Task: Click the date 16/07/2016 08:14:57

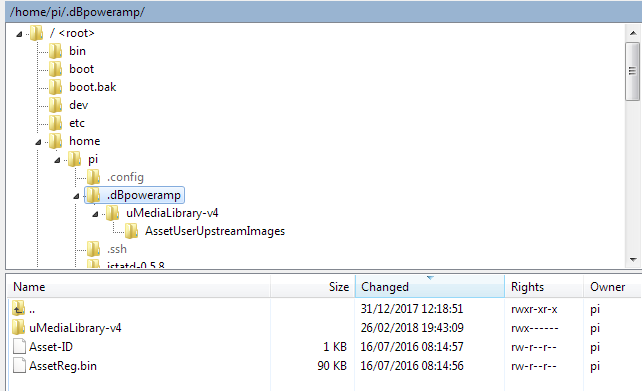Action: click(x=411, y=347)
